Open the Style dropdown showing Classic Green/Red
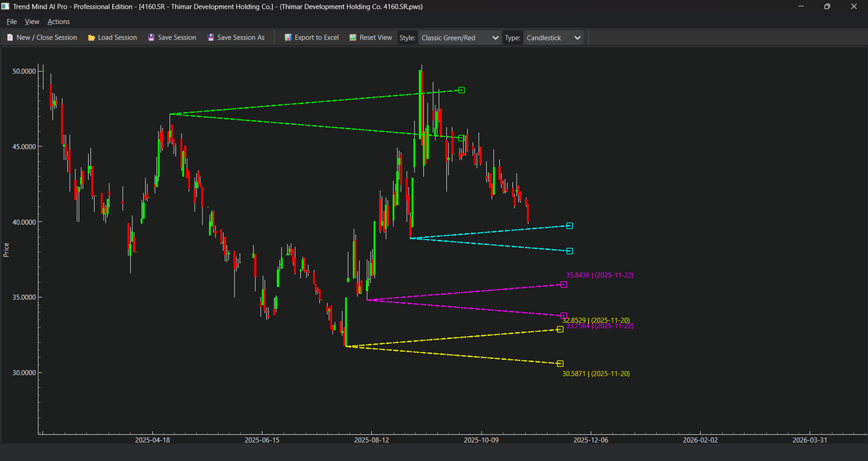Image resolution: width=868 pixels, height=461 pixels. click(x=460, y=38)
